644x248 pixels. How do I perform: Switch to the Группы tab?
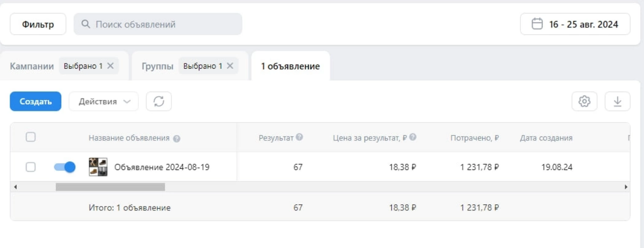point(158,66)
